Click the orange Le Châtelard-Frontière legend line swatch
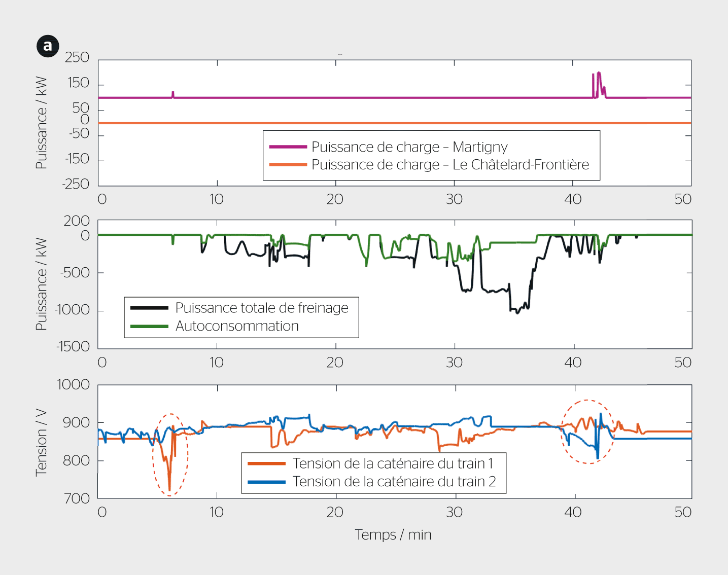This screenshot has height=575, width=728. (288, 165)
